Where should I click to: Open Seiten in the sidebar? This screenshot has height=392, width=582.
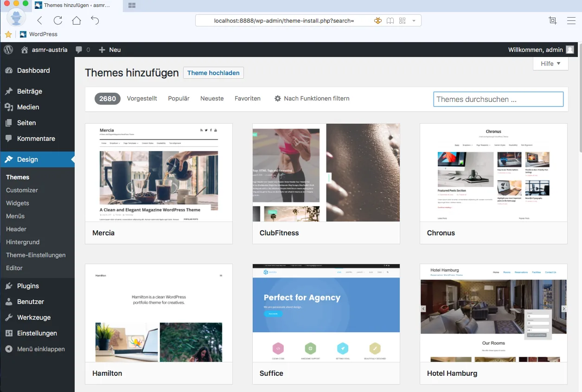[x=37, y=123]
